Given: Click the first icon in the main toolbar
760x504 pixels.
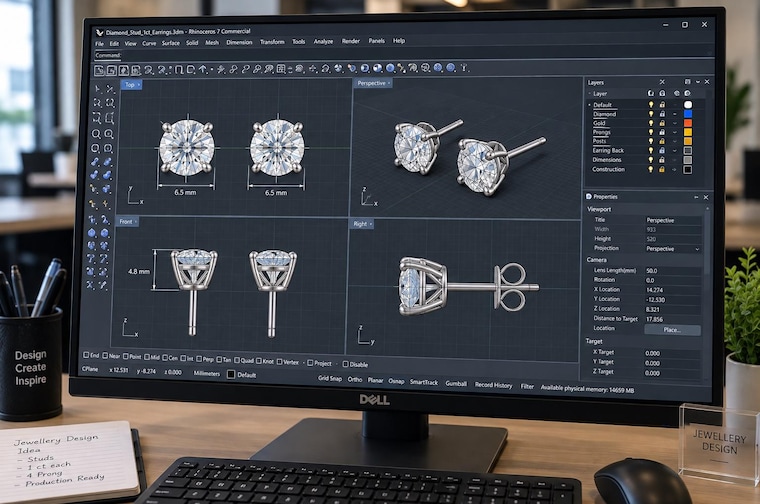Looking at the screenshot, I should (99, 70).
